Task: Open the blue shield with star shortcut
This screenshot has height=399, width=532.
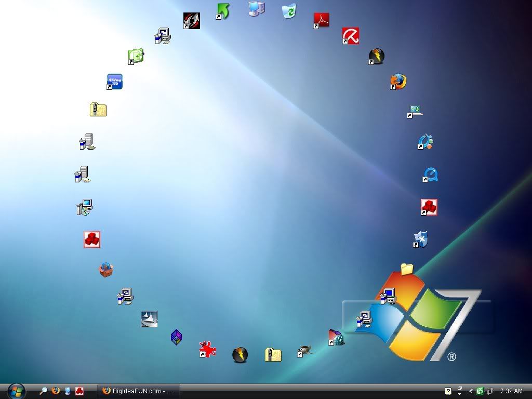Action: pos(421,240)
